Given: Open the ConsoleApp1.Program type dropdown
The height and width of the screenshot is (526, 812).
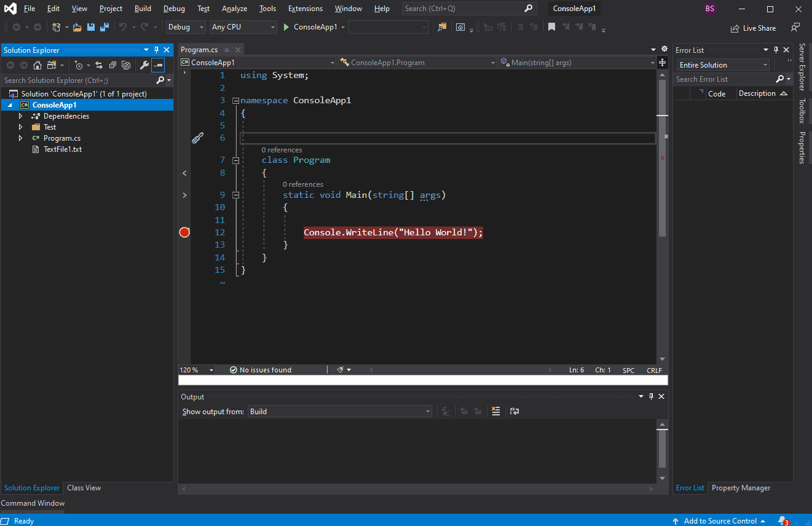Looking at the screenshot, I should [x=417, y=62].
